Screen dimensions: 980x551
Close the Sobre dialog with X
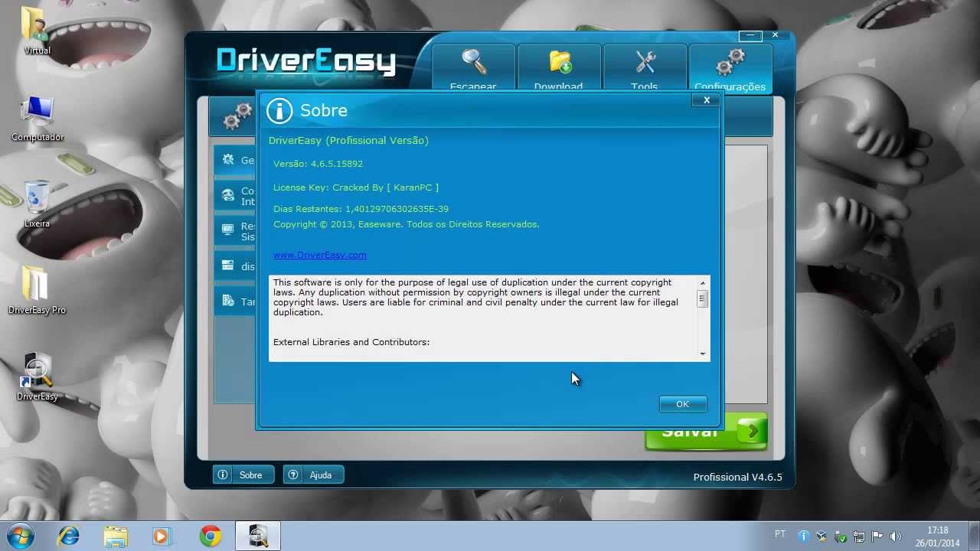pos(707,100)
